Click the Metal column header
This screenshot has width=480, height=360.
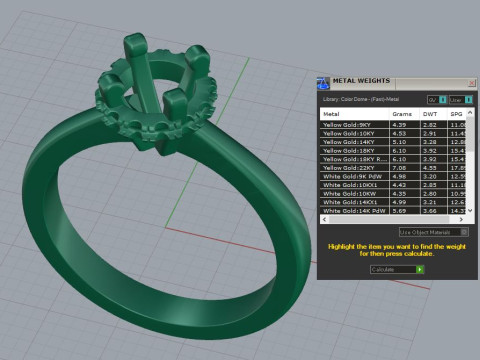(x=354, y=114)
